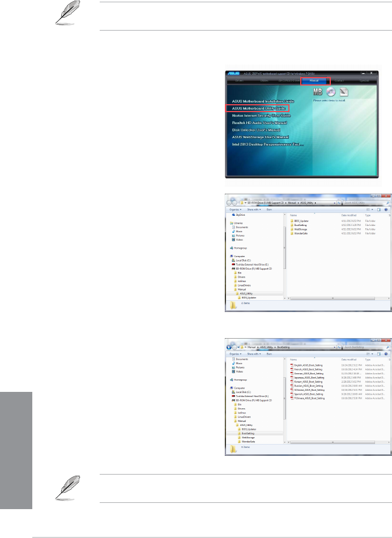Open English_ASUS_Boot_Setting PDF
Screen dimensions: 392x538
click(x=306, y=365)
